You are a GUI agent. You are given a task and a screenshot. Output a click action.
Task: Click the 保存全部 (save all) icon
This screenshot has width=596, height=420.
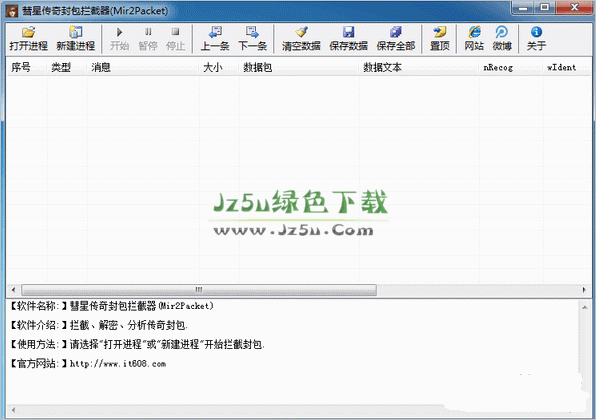point(395,39)
